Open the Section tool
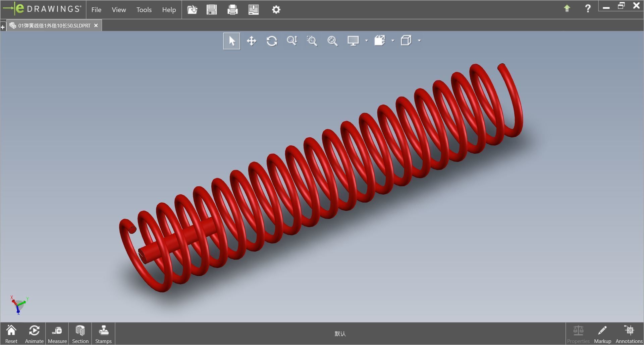 (x=80, y=334)
